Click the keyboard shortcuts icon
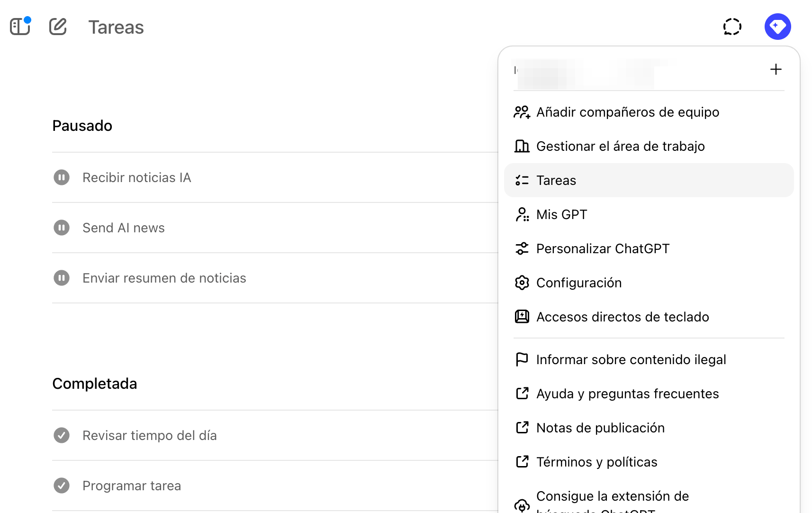812x513 pixels. [x=522, y=317]
